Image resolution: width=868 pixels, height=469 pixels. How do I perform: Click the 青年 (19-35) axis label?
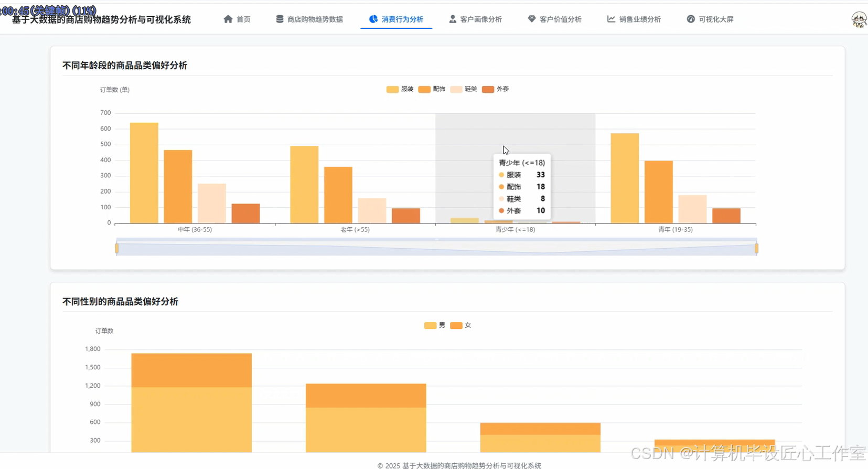click(676, 230)
